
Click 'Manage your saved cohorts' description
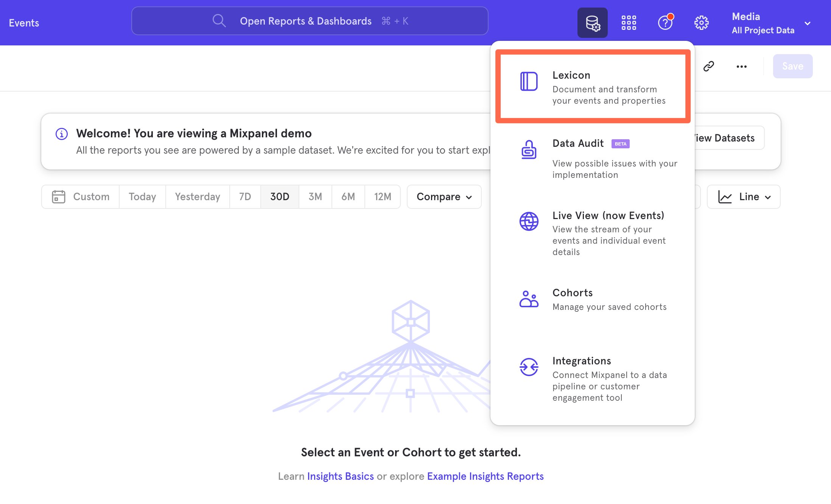tap(609, 307)
